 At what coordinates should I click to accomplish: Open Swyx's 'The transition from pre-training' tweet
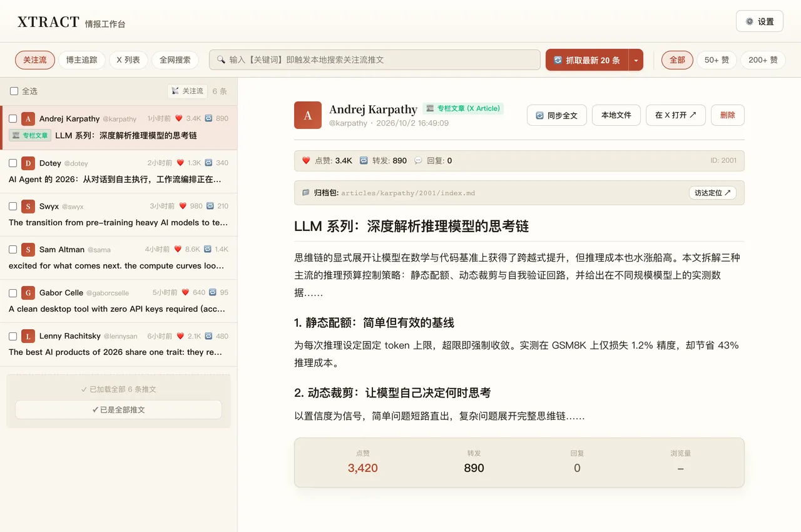[x=118, y=223]
